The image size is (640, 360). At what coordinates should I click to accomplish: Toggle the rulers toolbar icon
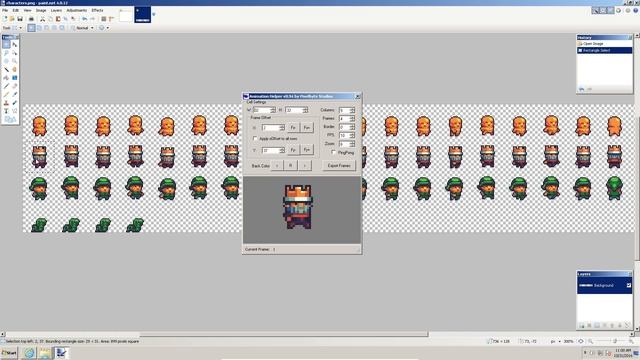tap(111, 19)
